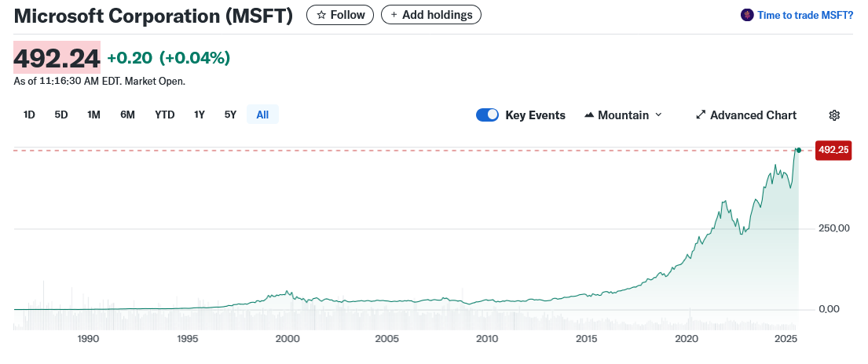Viewport: 868px width, 364px height.
Task: Click the market open timestamp text
Action: click(x=100, y=82)
